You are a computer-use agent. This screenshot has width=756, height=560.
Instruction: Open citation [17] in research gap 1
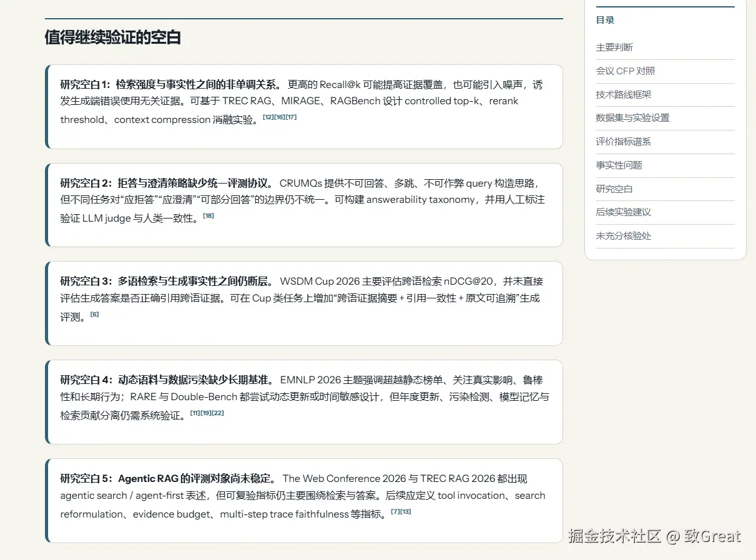[291, 117]
